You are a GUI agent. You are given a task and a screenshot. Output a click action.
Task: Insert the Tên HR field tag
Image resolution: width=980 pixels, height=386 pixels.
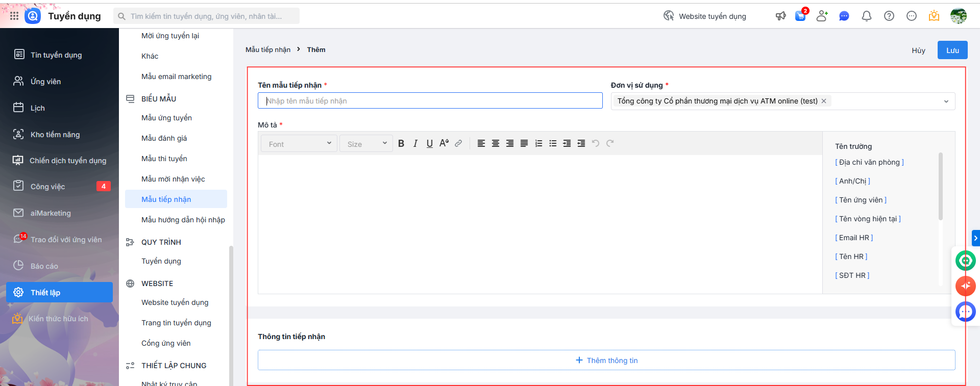(851, 256)
